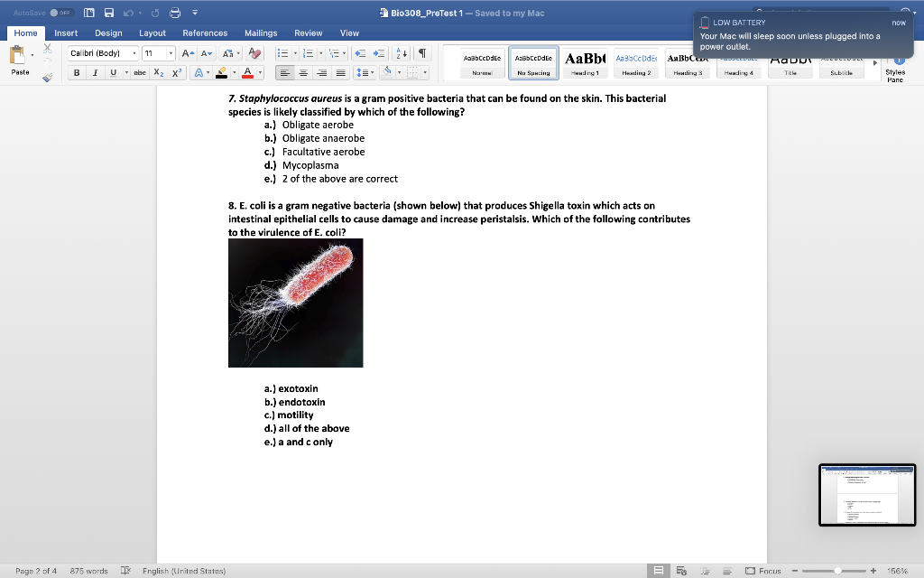Screen dimensions: 924x578
Task: Click the Low Battery notification
Action: click(x=802, y=35)
